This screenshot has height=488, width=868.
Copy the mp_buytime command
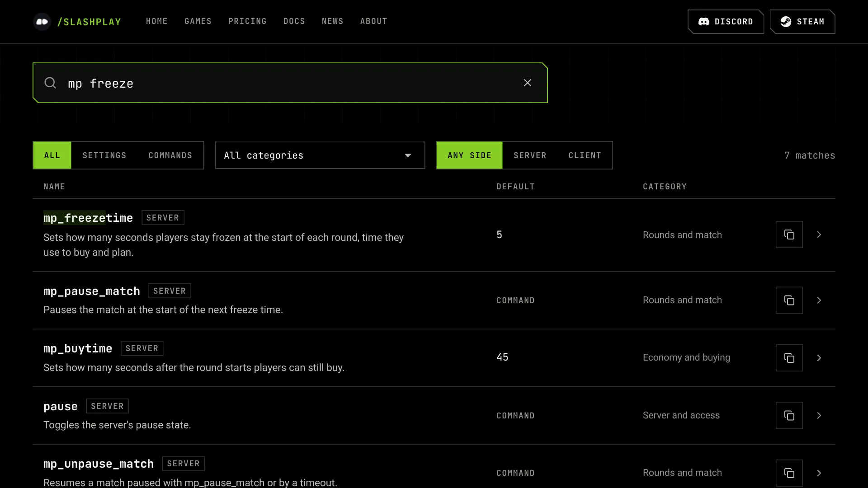[x=789, y=358]
